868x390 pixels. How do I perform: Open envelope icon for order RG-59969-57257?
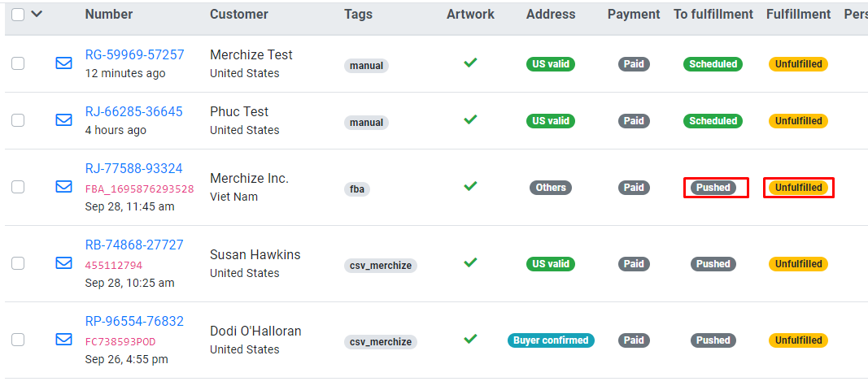(63, 63)
